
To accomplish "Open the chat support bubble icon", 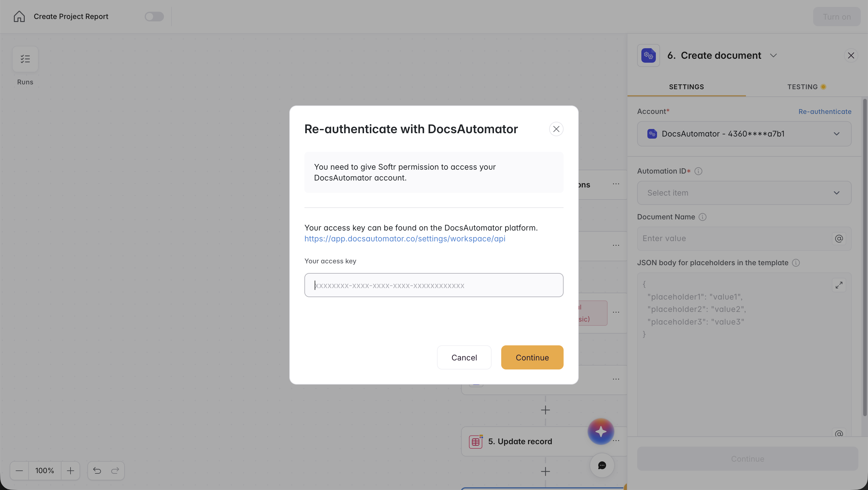I will point(602,465).
